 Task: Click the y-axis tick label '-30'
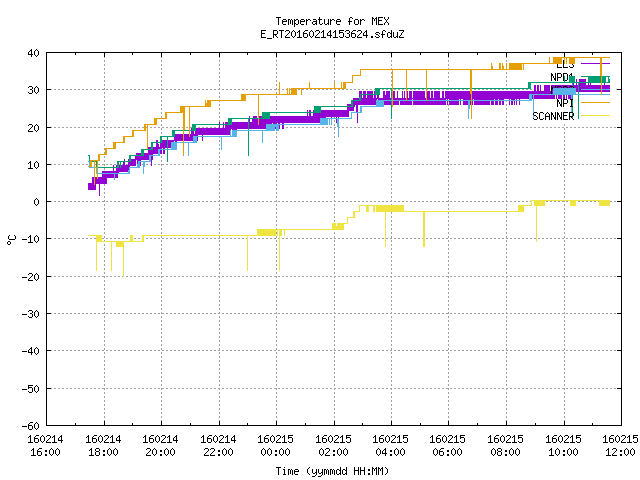coord(31,314)
